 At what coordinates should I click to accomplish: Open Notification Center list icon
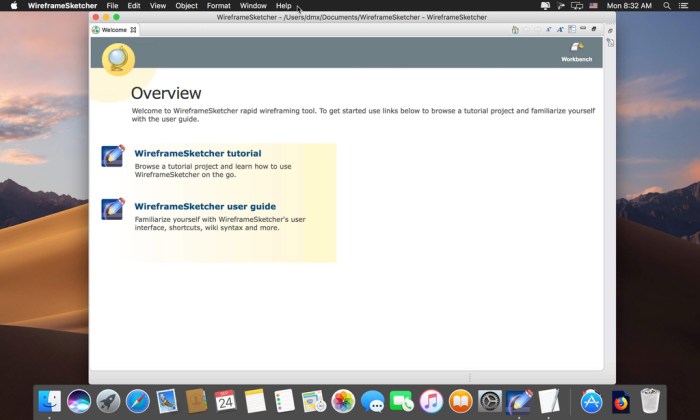[683, 6]
